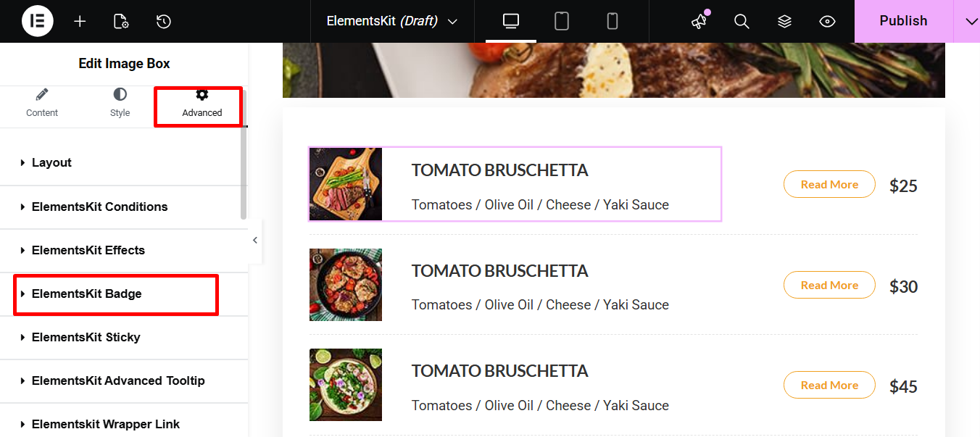This screenshot has width=980, height=437.
Task: Click the Elementor logo icon
Action: click(x=37, y=21)
